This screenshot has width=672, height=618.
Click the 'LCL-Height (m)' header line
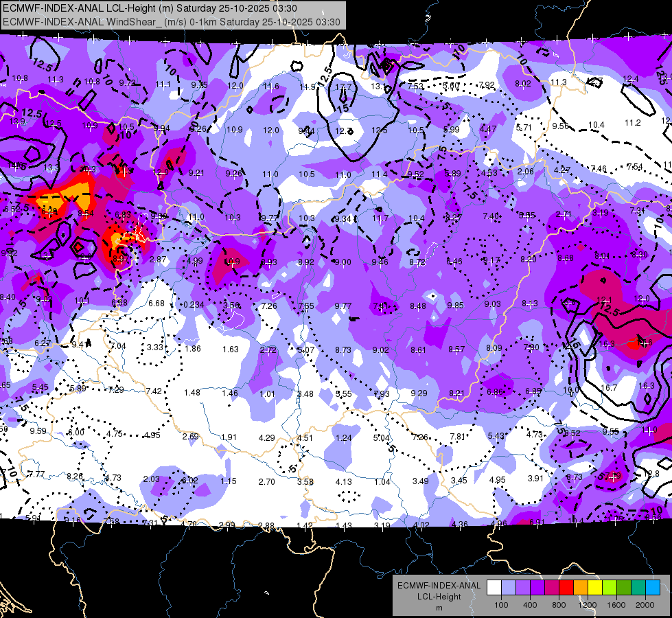click(x=150, y=8)
